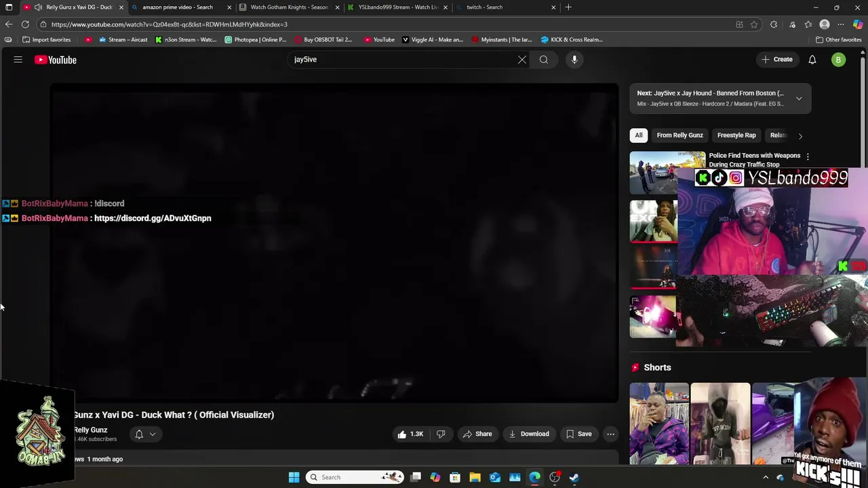Switch to Watch Gotham Knights tab
This screenshot has height=488, width=868.
point(289,7)
